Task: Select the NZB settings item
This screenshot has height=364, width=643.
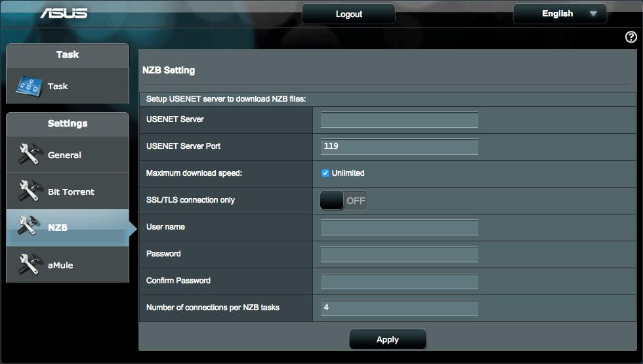Action: coord(68,228)
